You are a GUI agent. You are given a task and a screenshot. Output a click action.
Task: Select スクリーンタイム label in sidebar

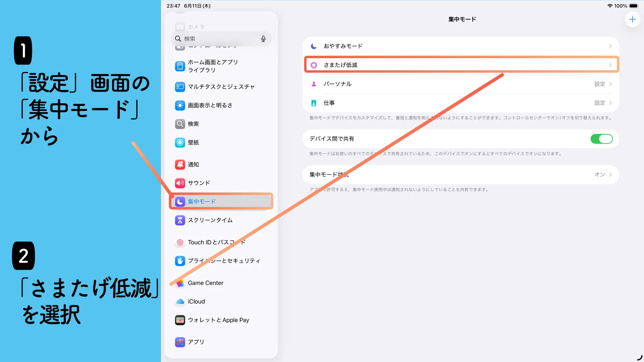click(210, 220)
